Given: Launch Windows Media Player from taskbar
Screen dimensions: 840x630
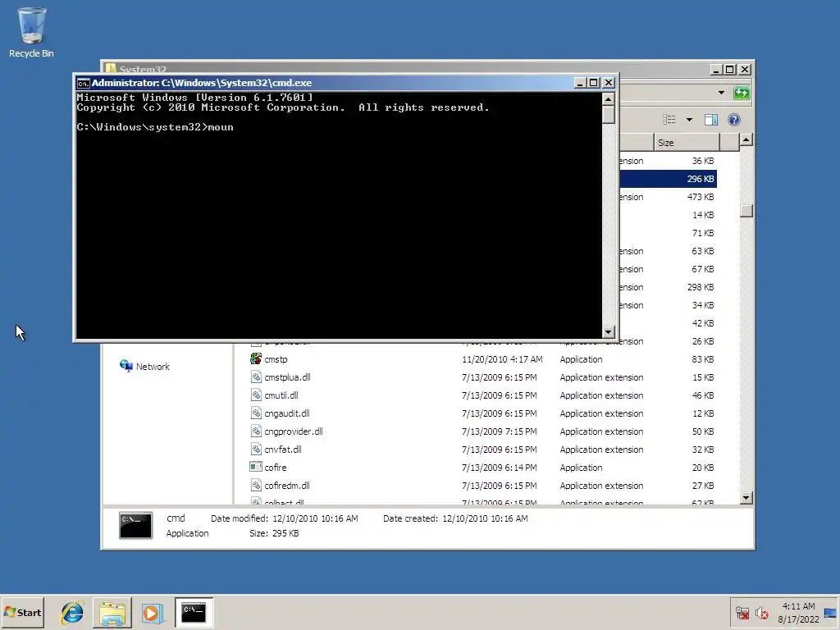Looking at the screenshot, I should (x=152, y=613).
